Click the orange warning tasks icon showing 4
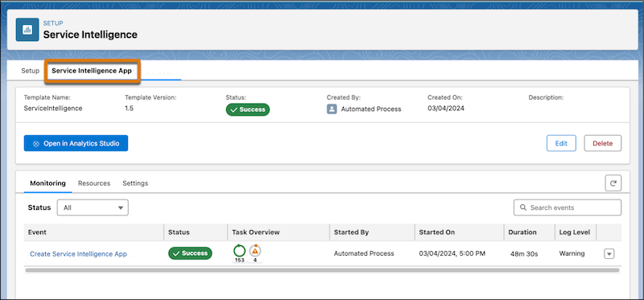This screenshot has width=644, height=300. click(255, 250)
